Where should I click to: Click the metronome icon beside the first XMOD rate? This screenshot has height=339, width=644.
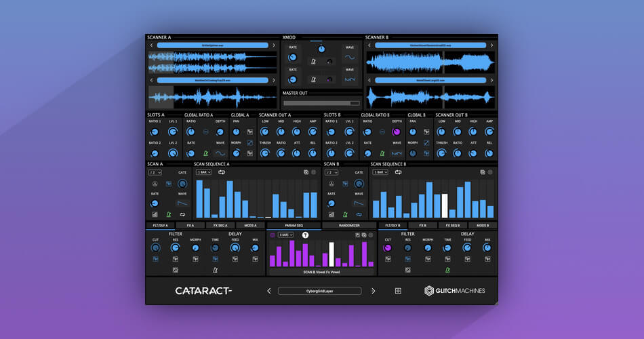pyautogui.click(x=313, y=62)
